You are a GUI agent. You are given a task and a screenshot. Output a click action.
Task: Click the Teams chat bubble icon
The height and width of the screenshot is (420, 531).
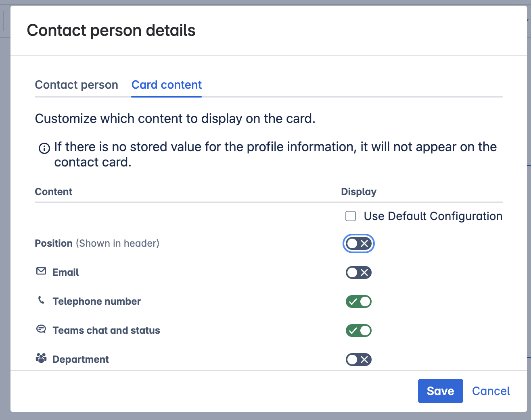(41, 329)
